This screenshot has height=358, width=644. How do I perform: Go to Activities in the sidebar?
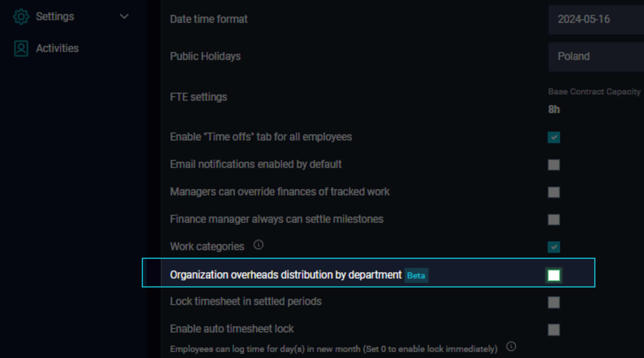(x=57, y=48)
